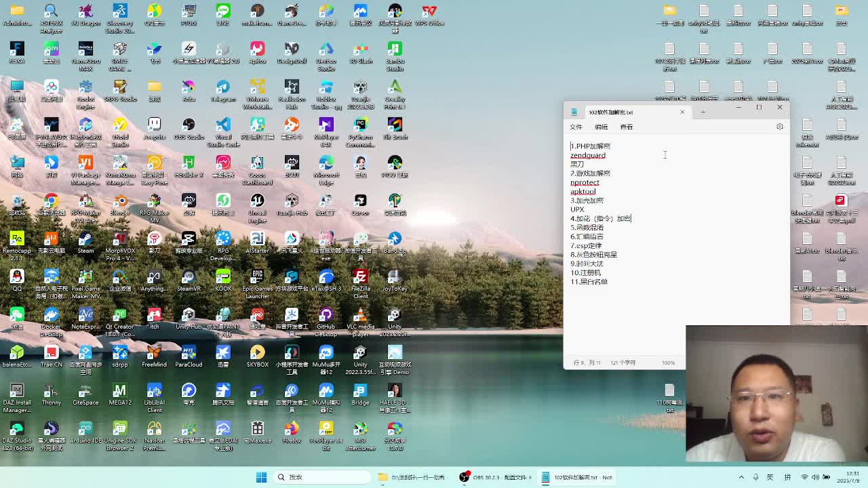
Task: Select the SteamVR desktop icon
Action: point(189,281)
